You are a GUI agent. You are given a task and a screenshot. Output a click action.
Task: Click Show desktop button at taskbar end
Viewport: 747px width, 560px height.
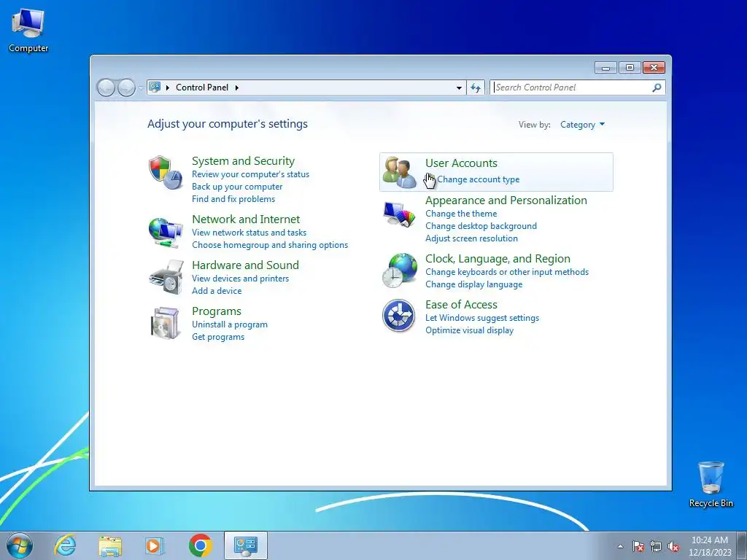742,545
